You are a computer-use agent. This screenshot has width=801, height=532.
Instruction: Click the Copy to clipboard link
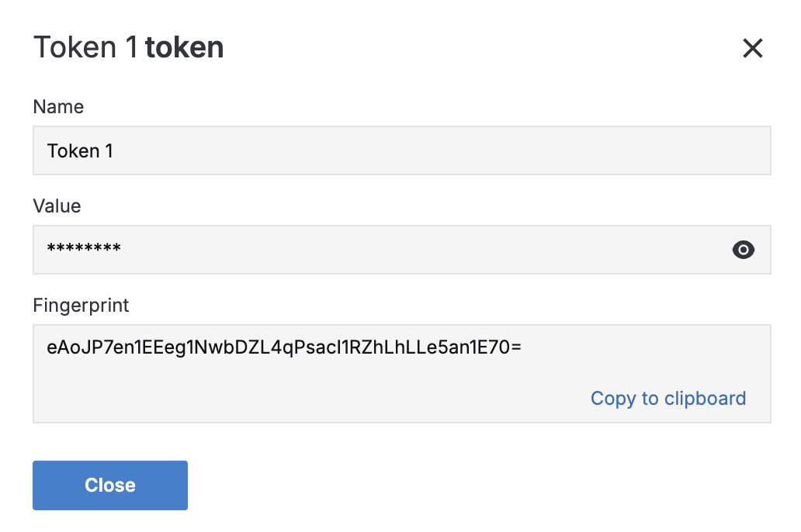[x=667, y=399]
